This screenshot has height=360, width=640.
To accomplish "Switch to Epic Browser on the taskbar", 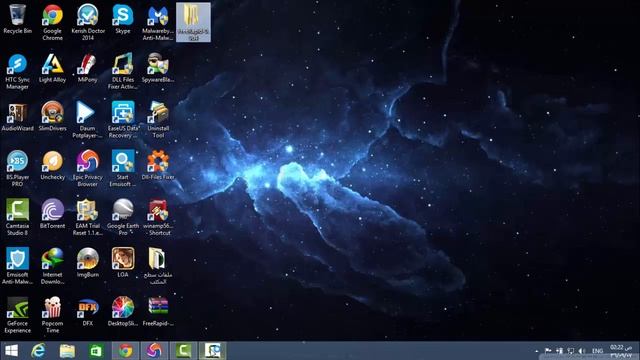I will tap(154, 351).
